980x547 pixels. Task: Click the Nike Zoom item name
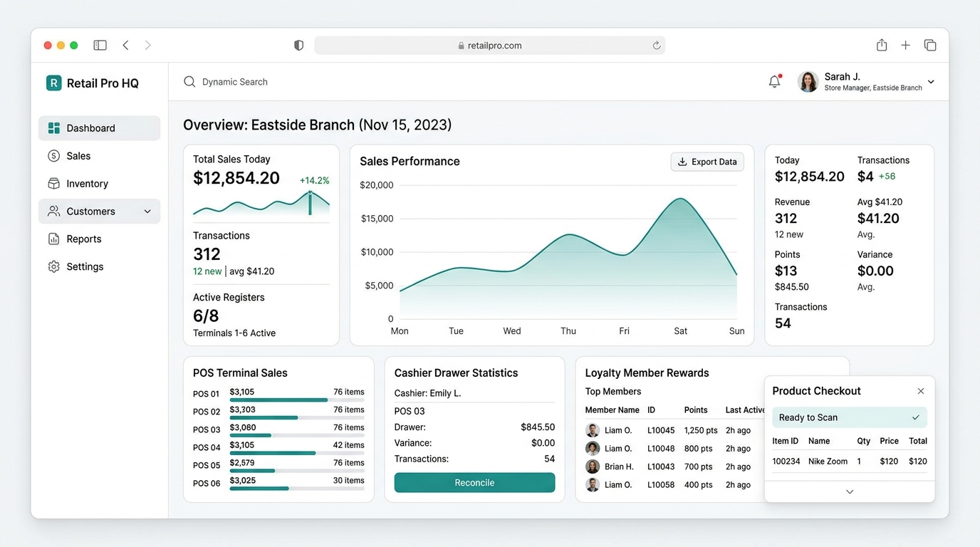click(828, 462)
